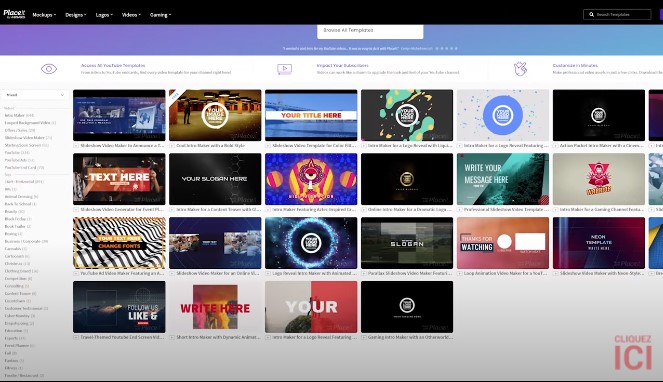The image size is (663, 382).
Task: Open the YOUR TITLE HERE bridge thumbnail
Action: [311, 115]
